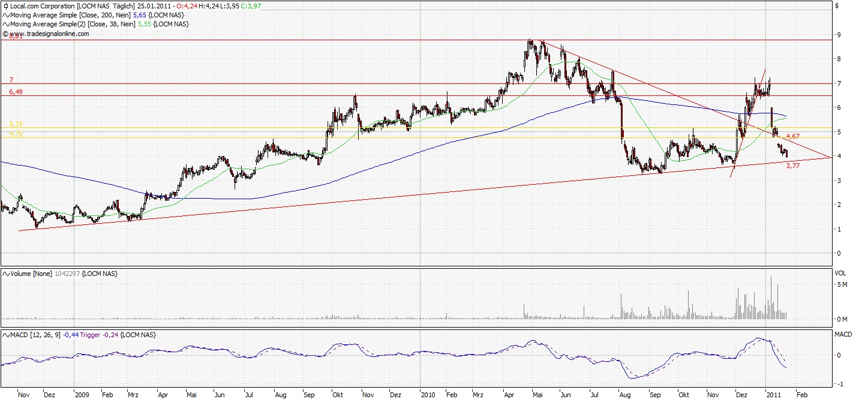Click the MACD [12, 26, 9] indicator label
The width and height of the screenshot is (868, 399).
click(35, 334)
